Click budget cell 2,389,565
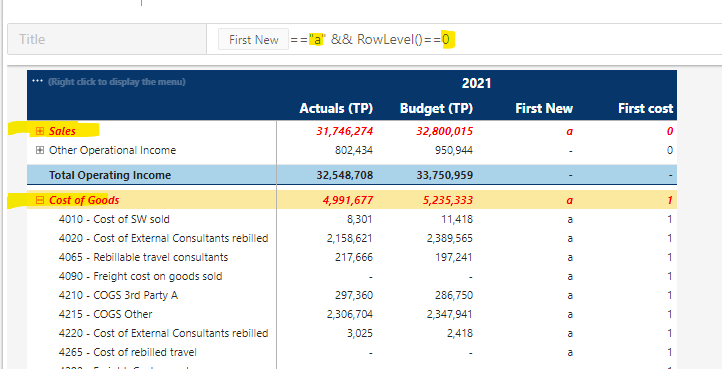 450,238
